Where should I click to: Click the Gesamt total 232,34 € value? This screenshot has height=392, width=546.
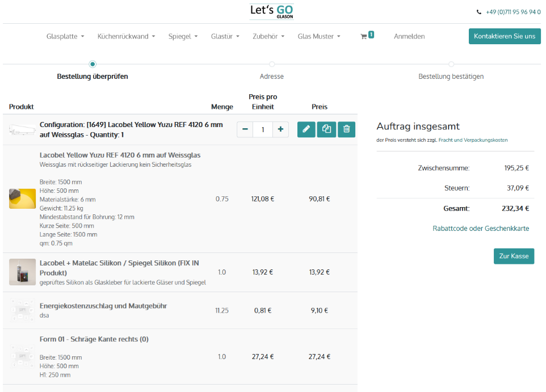pyautogui.click(x=515, y=209)
